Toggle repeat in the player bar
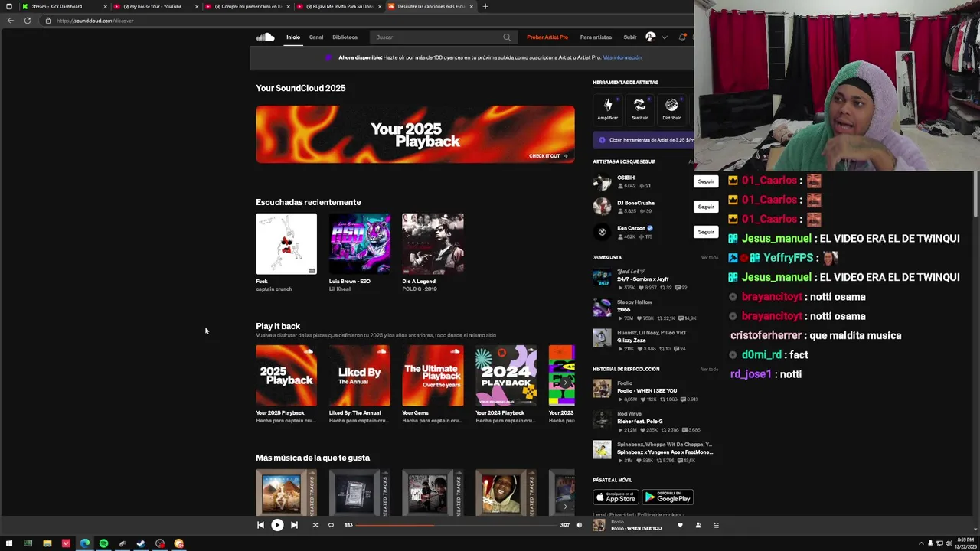 (x=331, y=525)
